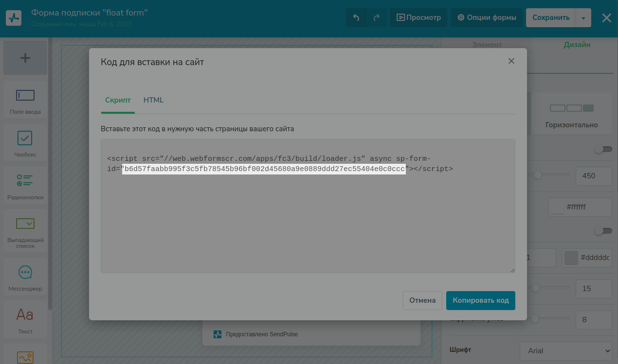
Task: Click the plus add-element button
Action: click(25, 58)
